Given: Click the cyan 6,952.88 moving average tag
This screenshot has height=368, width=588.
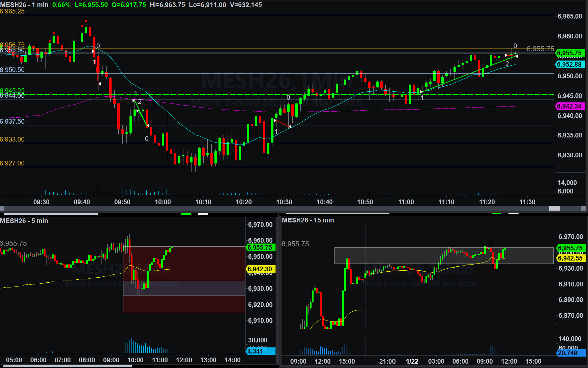Looking at the screenshot, I should [x=569, y=64].
